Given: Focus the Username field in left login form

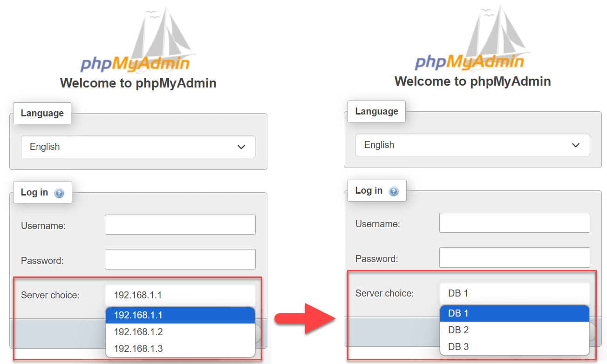Looking at the screenshot, I should 180,224.
